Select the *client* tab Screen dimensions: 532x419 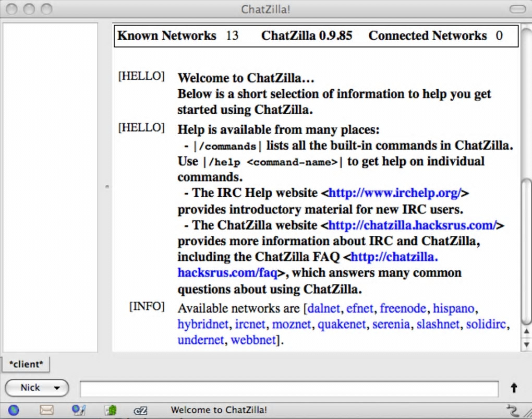26,364
